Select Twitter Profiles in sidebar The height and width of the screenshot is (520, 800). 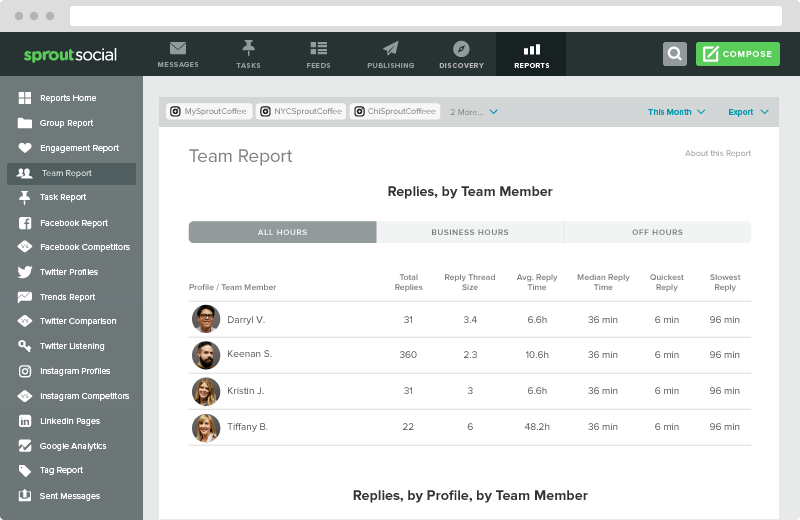coord(69,272)
